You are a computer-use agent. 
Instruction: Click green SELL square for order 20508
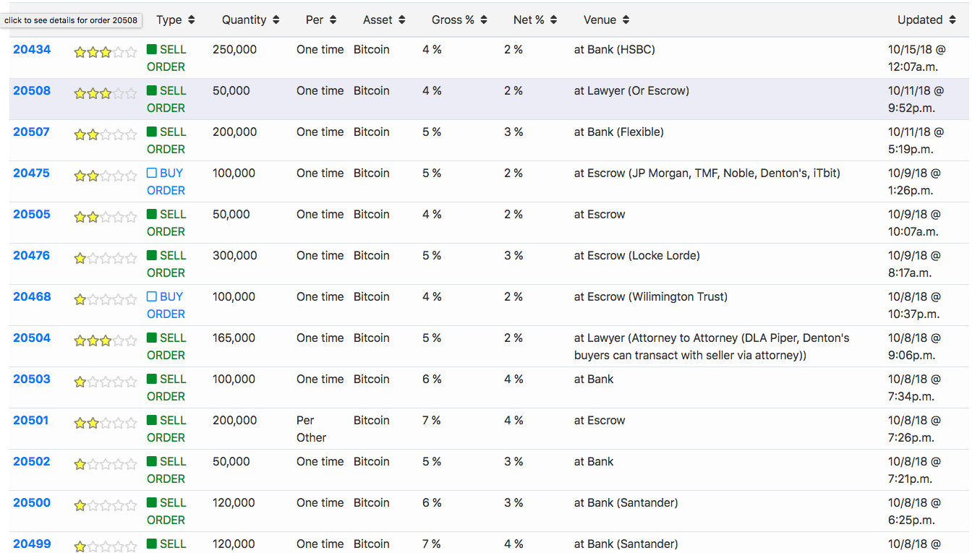[152, 91]
